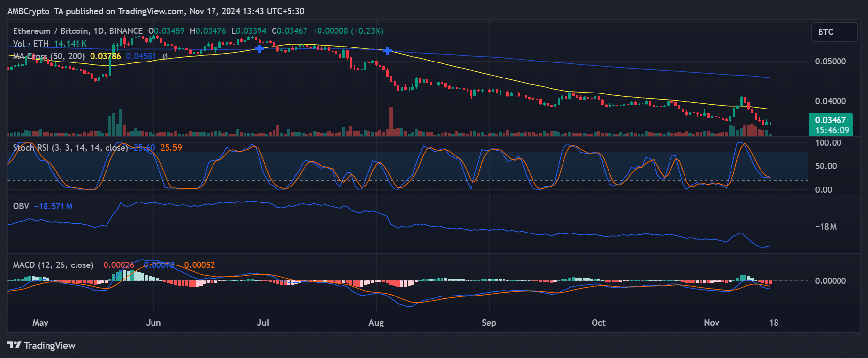Click the MA cross marker near July
Screen dimensions: 868x358
click(259, 48)
